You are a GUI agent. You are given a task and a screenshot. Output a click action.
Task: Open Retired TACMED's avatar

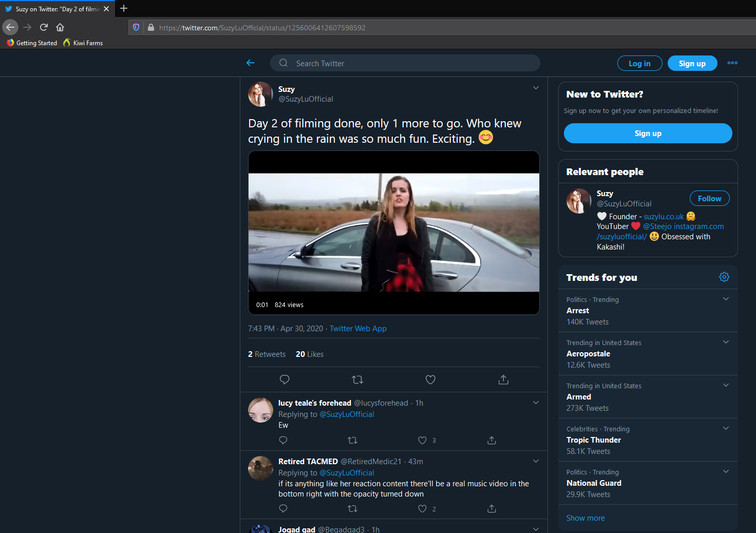[260, 468]
